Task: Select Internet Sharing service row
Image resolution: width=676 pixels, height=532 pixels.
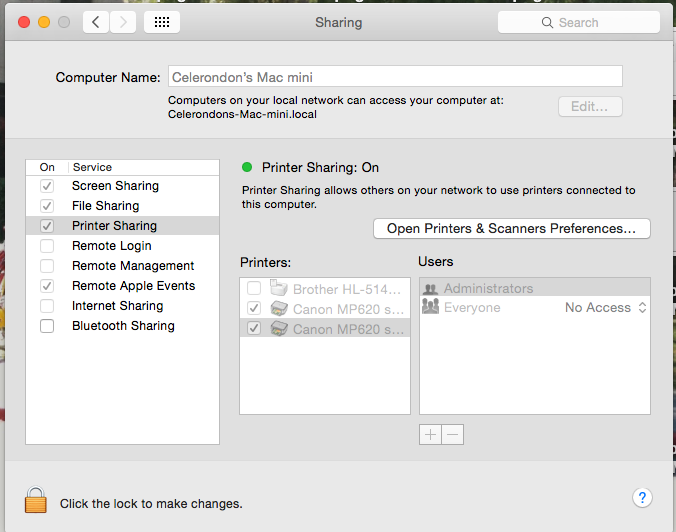Action: [x=122, y=306]
